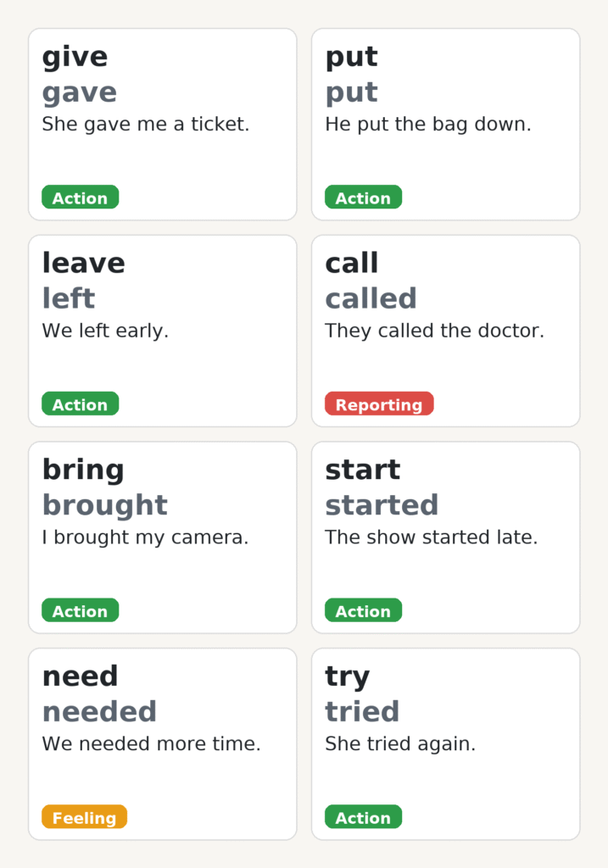Select the 'leave' verb heading
608x868 pixels.
pyautogui.click(x=83, y=264)
